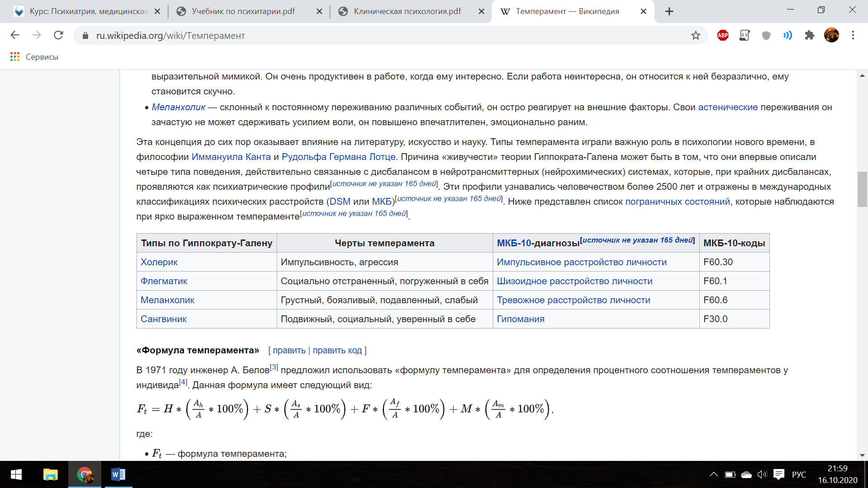Close the Учебник по психитарии.pdf tab

coord(319,11)
